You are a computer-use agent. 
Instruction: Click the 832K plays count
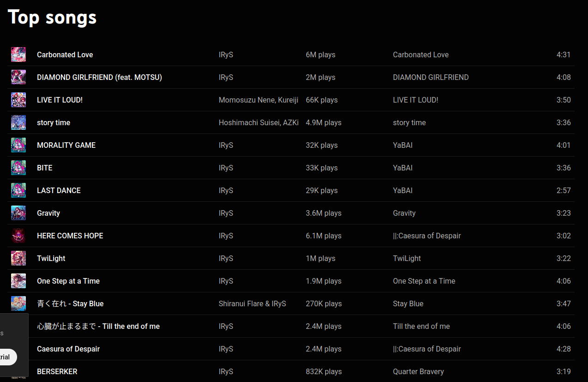click(324, 371)
